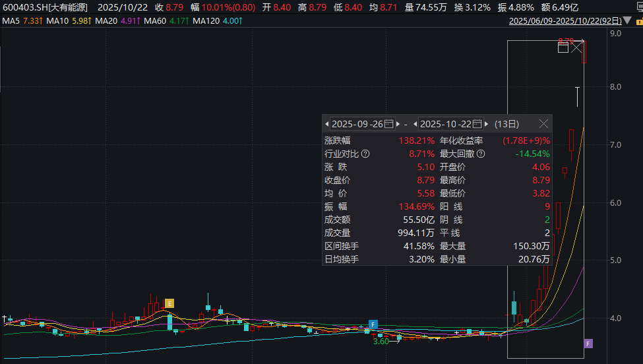This screenshot has height=364, width=643.
Task: Step start date forward one day
Action: [398, 124]
